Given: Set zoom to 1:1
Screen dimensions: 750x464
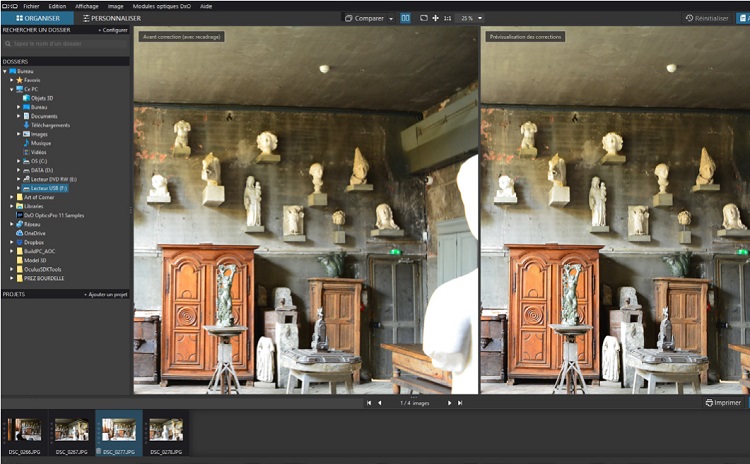Looking at the screenshot, I should [447, 18].
